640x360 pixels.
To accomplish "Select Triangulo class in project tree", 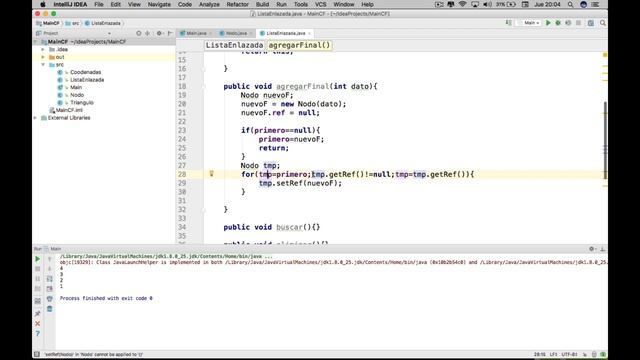I will [x=82, y=103].
